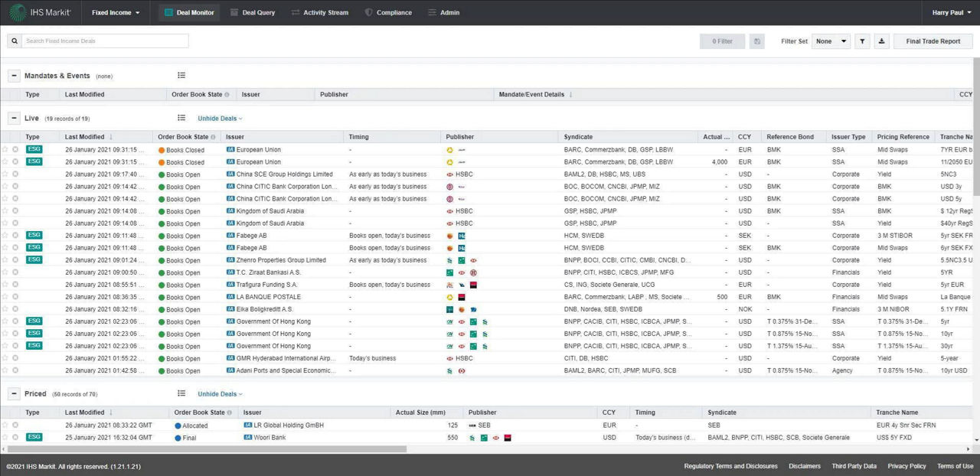Open the Disclaimers link
This screenshot has width=980, height=476.
click(x=805, y=466)
